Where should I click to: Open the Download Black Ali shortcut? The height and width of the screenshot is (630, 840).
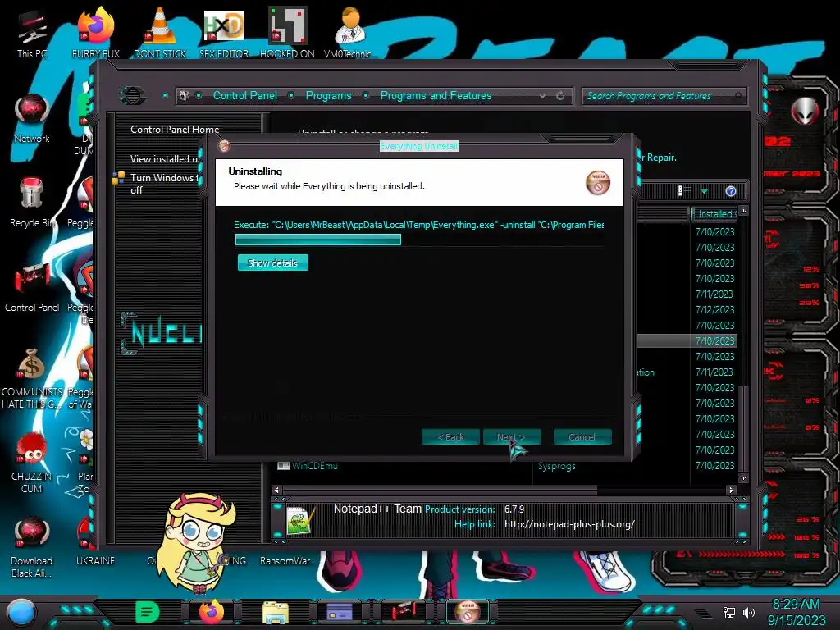click(x=32, y=547)
